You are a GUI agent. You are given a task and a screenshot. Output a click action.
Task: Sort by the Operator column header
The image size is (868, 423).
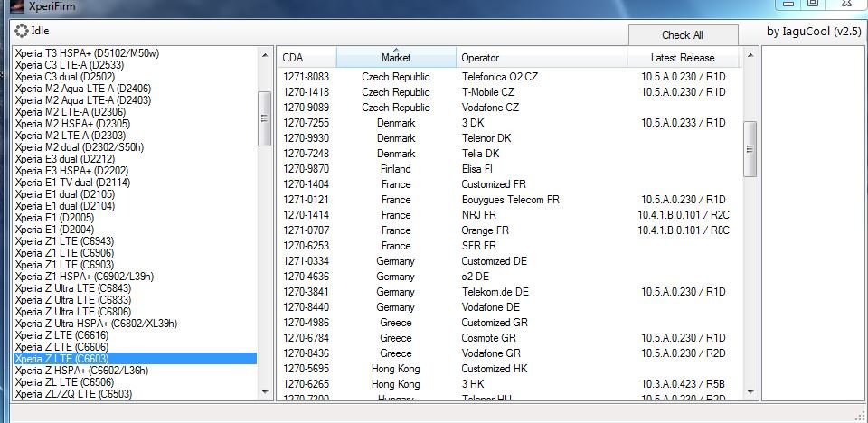pyautogui.click(x=542, y=58)
